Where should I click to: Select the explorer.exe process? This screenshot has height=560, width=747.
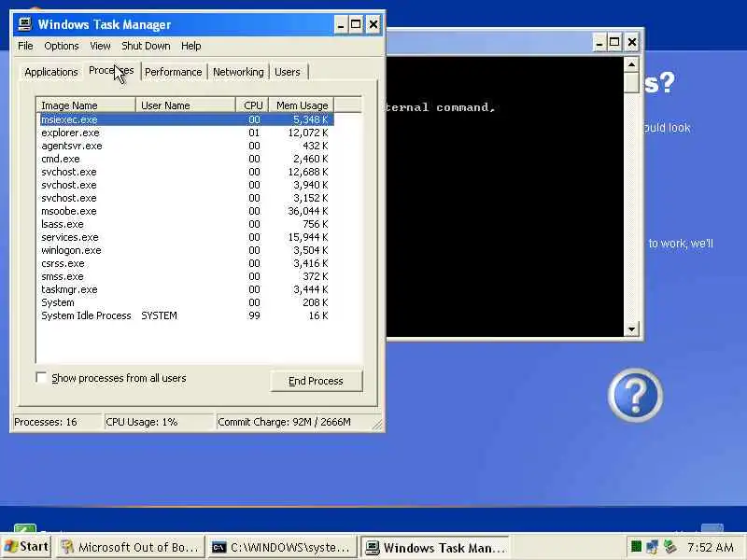(187, 133)
